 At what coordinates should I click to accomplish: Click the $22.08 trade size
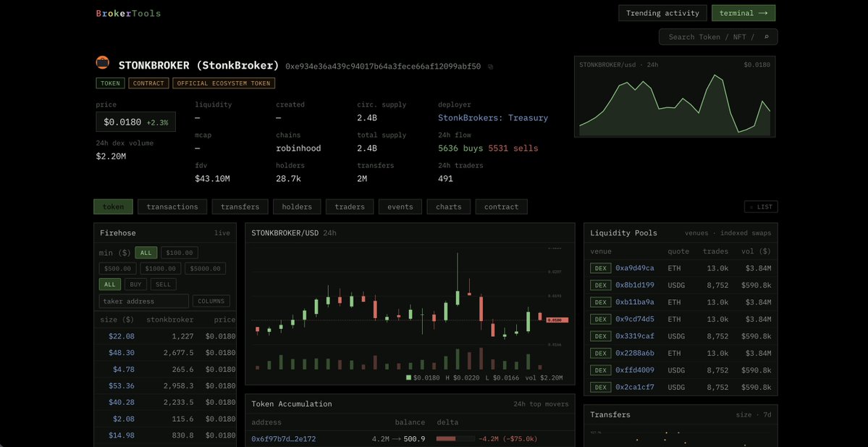click(x=121, y=336)
